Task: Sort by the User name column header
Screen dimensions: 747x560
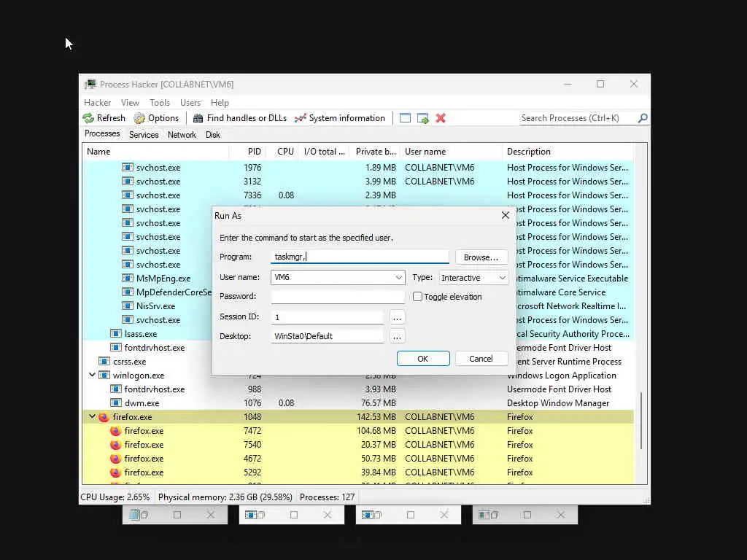Action: pyautogui.click(x=451, y=152)
